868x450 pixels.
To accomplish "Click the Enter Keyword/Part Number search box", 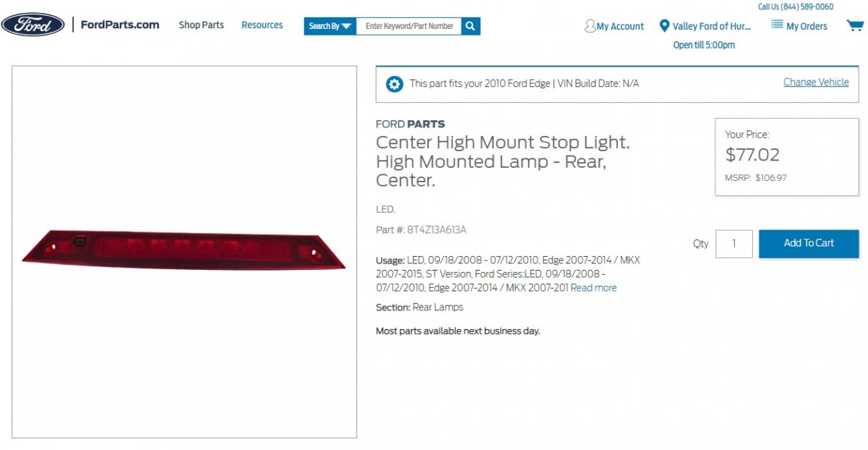I will coord(409,26).
